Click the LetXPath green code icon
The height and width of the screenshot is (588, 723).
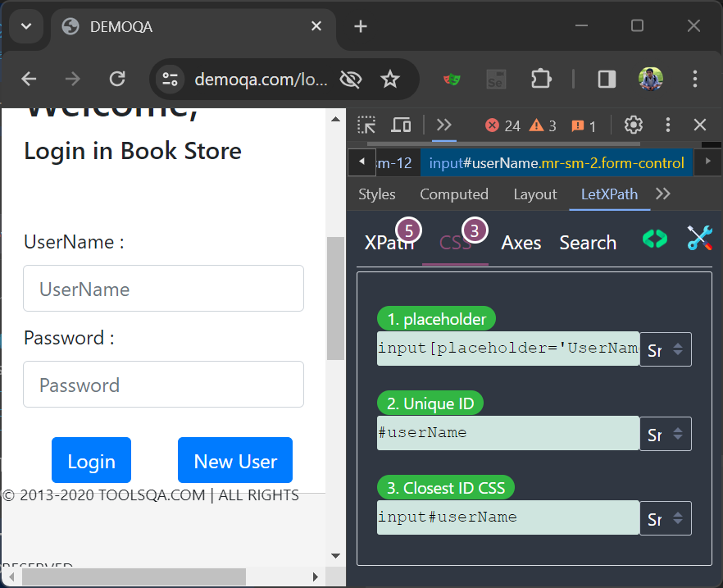point(654,239)
